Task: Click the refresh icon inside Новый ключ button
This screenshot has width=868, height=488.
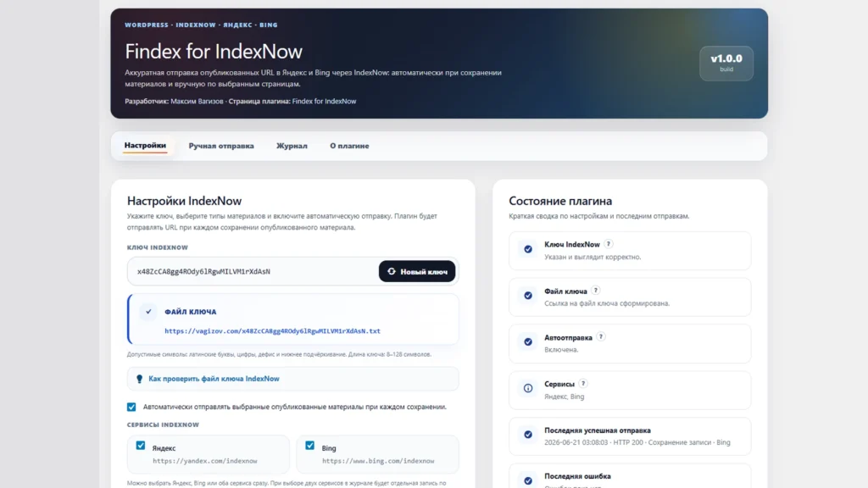Action: pyautogui.click(x=392, y=272)
